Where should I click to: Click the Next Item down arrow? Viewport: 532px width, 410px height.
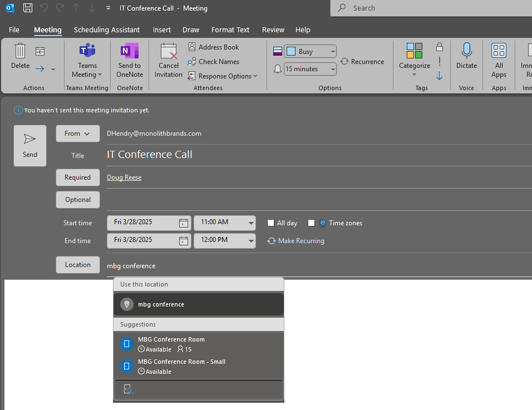(x=92, y=8)
